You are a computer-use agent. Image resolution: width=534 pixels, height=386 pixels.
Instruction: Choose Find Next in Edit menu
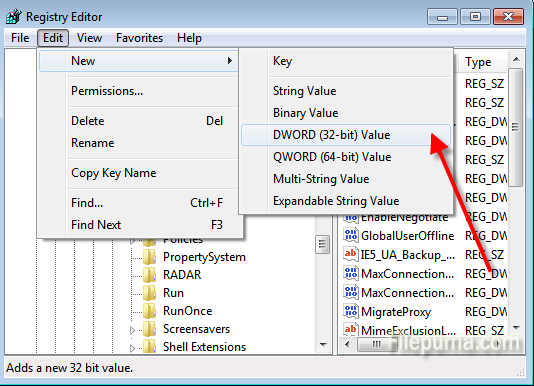click(139, 225)
